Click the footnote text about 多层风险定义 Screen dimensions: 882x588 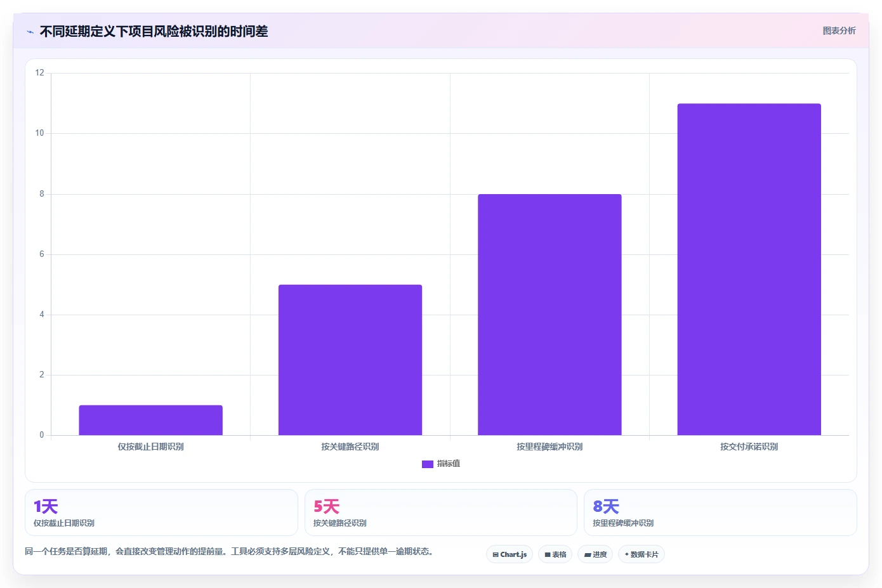(x=229, y=551)
